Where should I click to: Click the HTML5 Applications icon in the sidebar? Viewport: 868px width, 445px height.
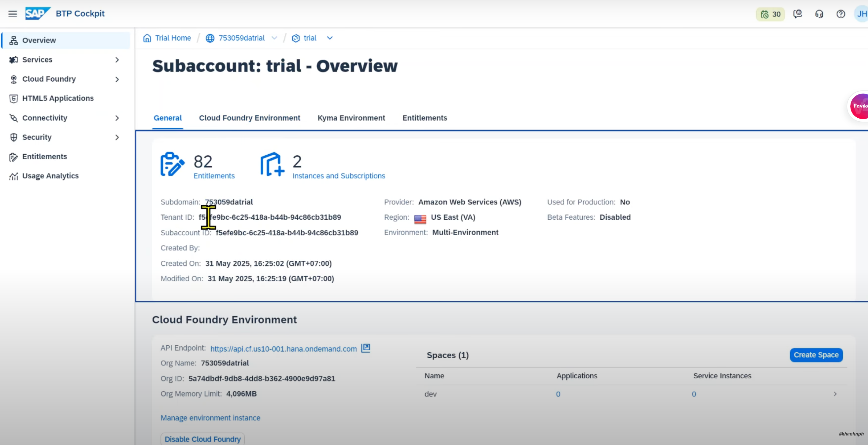click(13, 99)
